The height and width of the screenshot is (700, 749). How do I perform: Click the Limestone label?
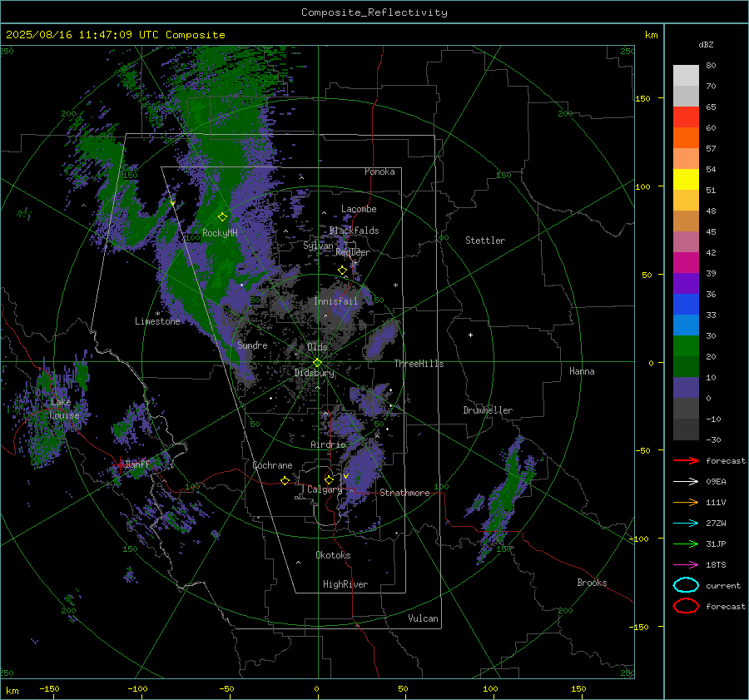[157, 321]
